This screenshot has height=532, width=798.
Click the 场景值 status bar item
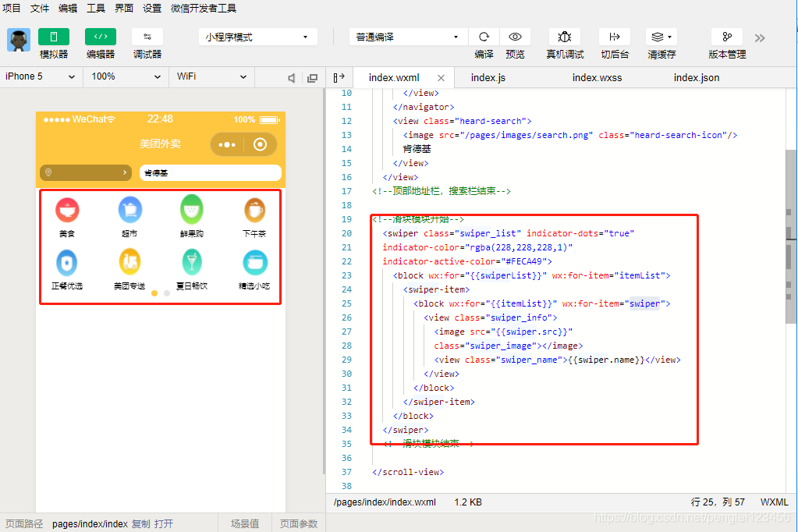(x=245, y=524)
